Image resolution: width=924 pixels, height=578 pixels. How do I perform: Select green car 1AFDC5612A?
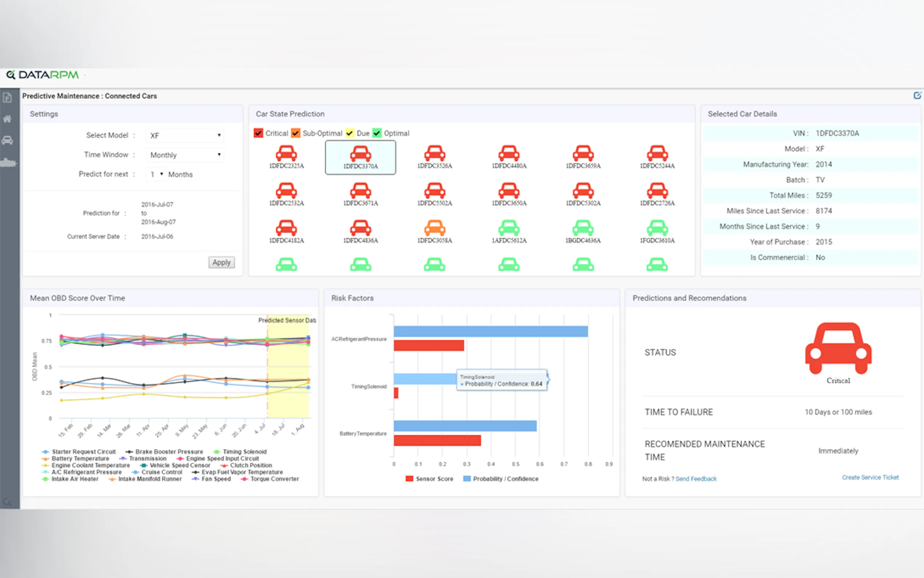point(509,228)
